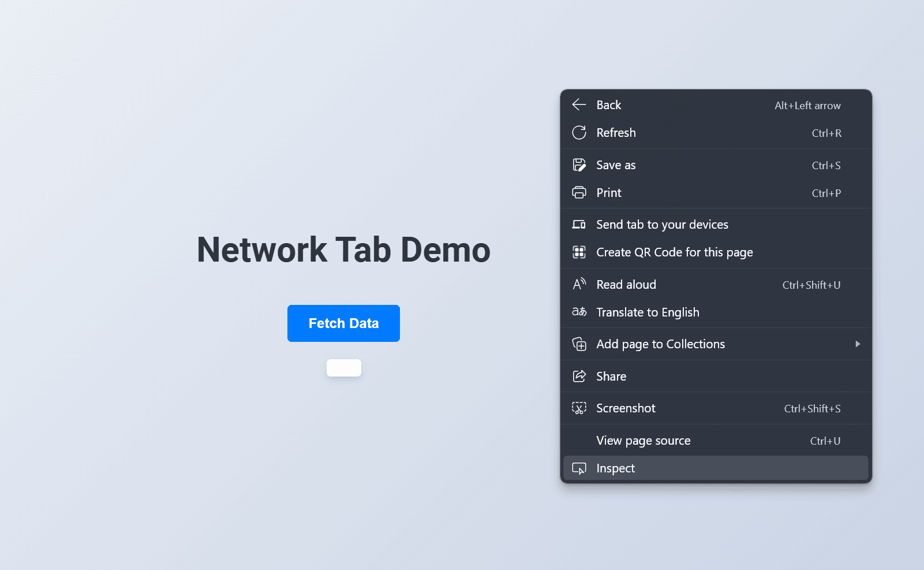
Task: Click the Share icon
Action: (579, 376)
